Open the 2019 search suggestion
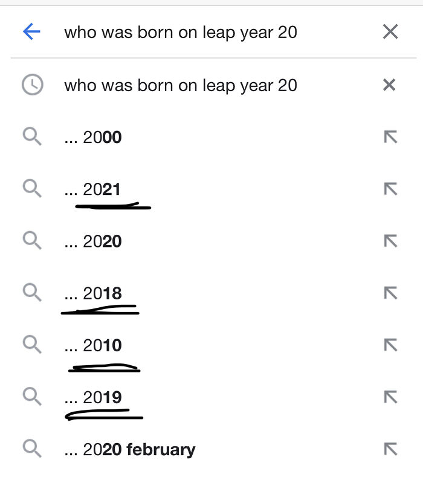The width and height of the screenshot is (423, 504). coord(94,397)
